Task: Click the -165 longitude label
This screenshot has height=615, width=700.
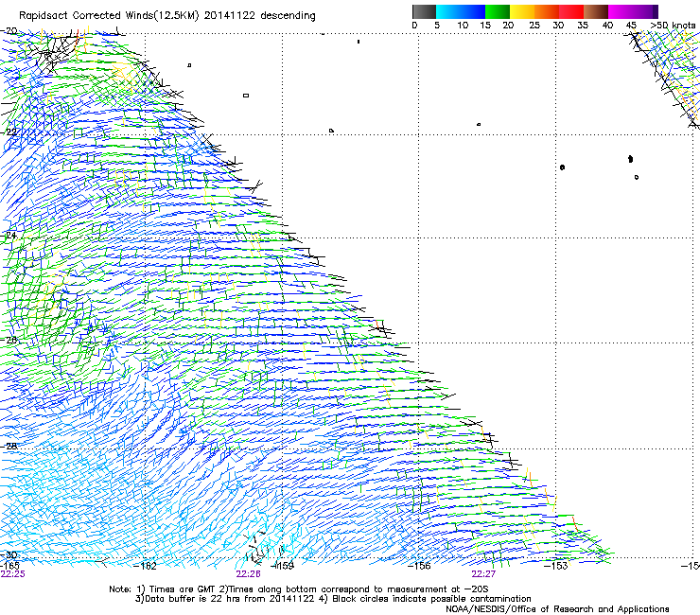Action: tap(9, 566)
